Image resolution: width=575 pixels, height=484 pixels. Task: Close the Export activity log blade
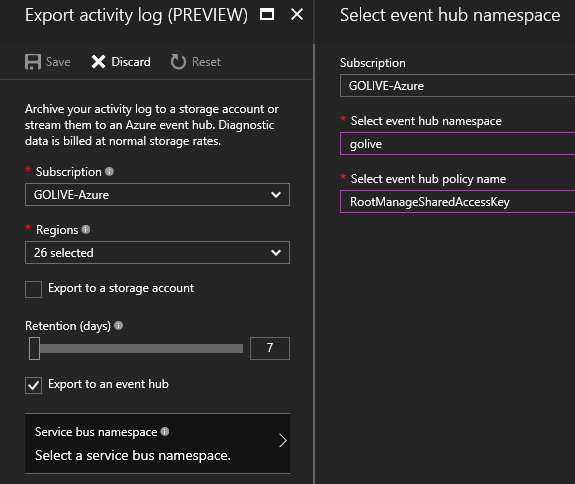(x=297, y=15)
